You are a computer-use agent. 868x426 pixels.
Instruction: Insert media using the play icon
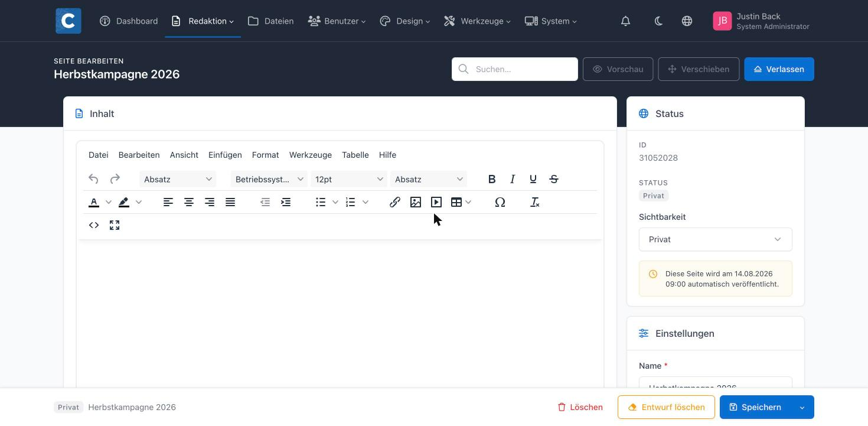click(x=436, y=202)
